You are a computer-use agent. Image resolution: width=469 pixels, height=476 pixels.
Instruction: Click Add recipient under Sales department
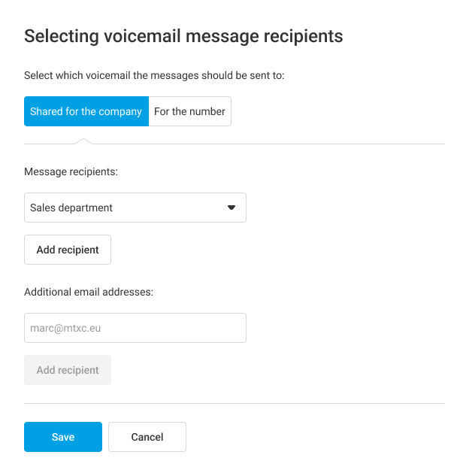point(68,250)
